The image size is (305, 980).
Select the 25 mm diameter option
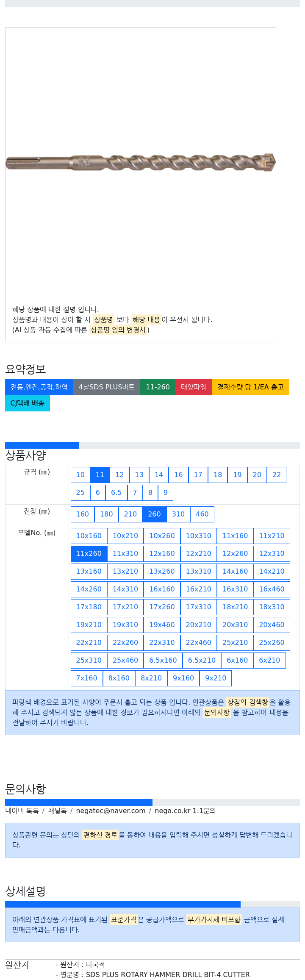pos(80,493)
